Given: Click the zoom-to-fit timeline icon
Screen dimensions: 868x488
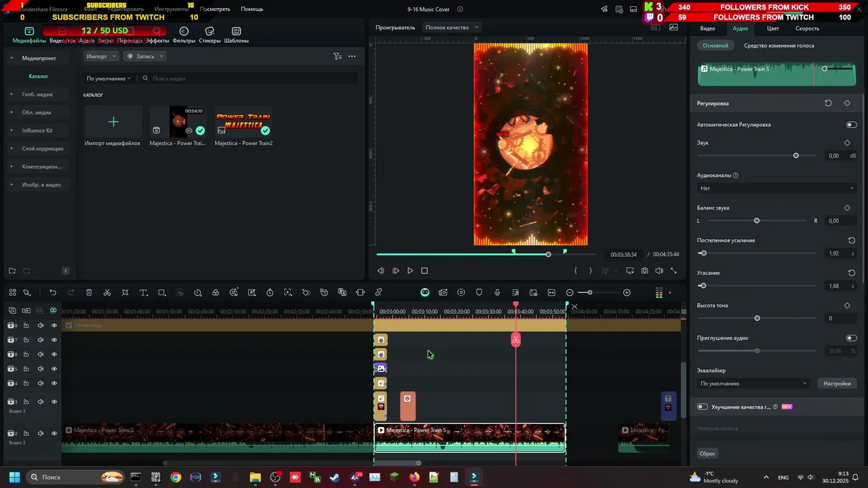Looking at the screenshot, I should (x=551, y=292).
